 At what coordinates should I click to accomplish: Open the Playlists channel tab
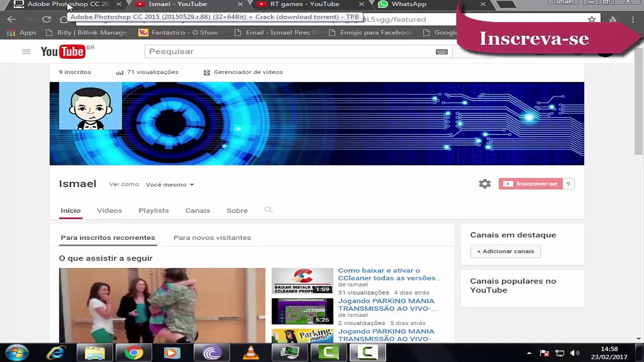click(x=153, y=211)
